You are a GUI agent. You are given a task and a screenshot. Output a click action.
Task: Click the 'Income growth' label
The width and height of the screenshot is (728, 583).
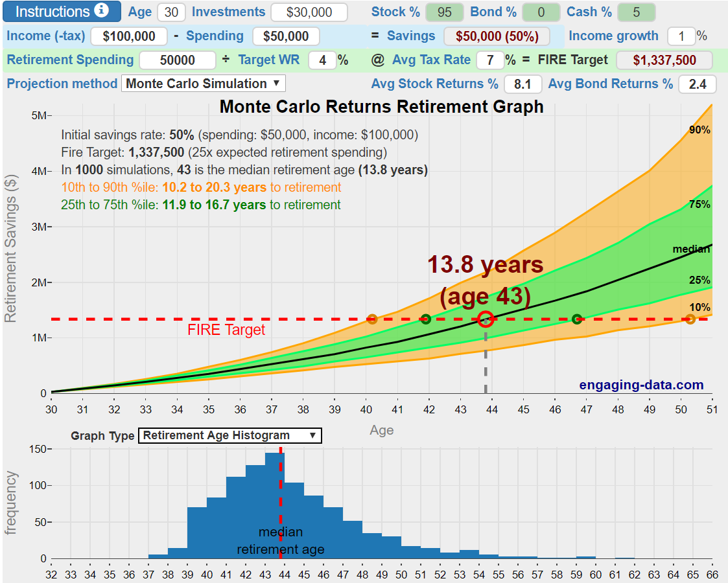point(613,36)
